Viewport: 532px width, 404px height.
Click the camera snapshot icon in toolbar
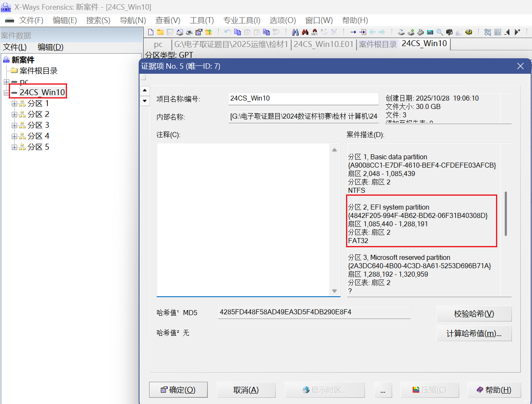(449, 32)
